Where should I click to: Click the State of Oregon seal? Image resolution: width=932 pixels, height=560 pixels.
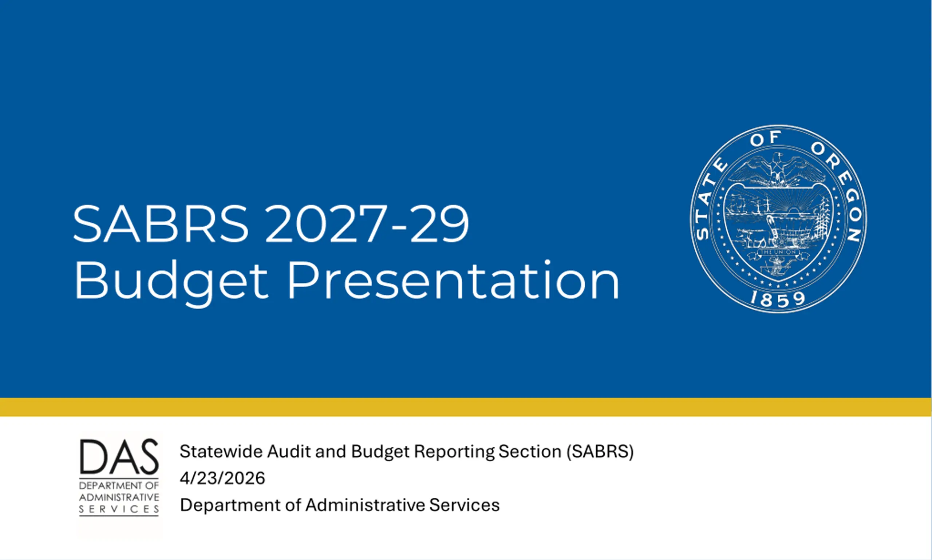(779, 219)
